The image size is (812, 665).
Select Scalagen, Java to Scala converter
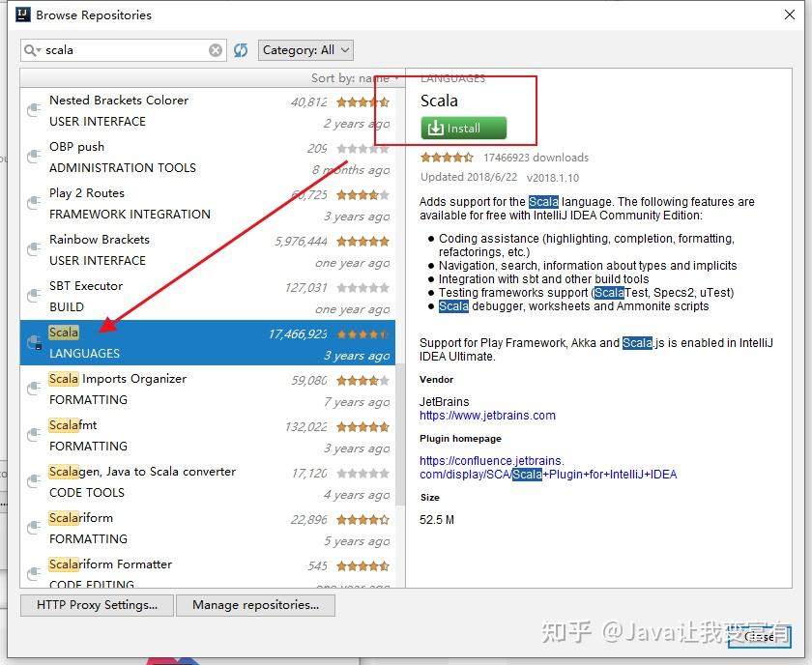208,481
